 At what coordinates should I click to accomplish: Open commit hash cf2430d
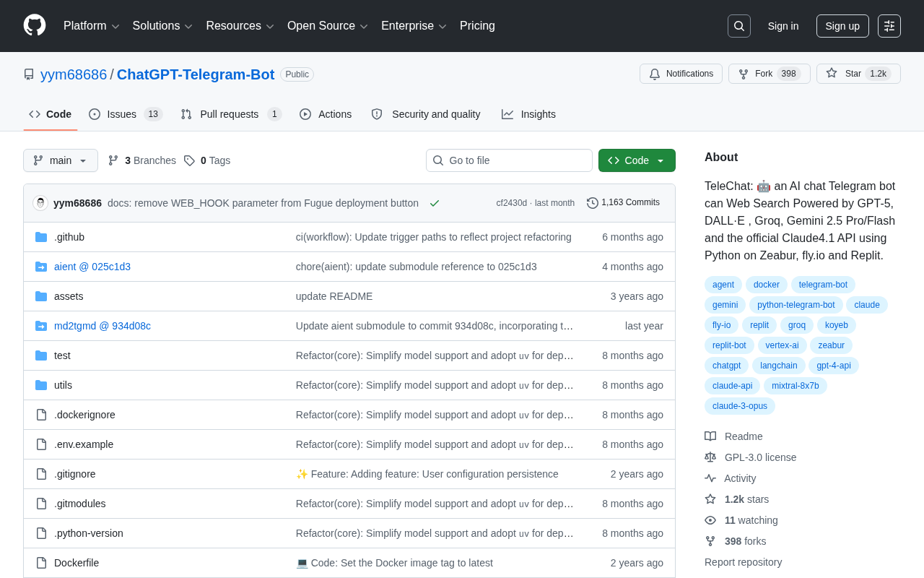(511, 203)
